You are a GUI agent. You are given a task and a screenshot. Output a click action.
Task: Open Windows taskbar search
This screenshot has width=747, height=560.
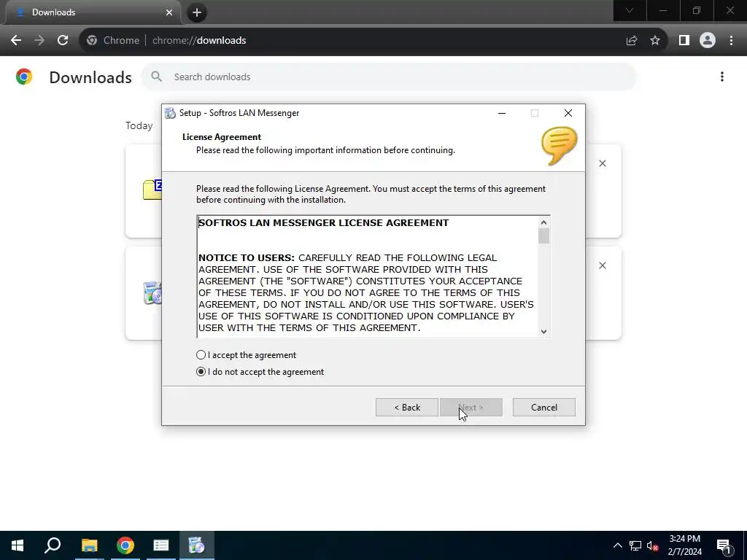(x=53, y=545)
